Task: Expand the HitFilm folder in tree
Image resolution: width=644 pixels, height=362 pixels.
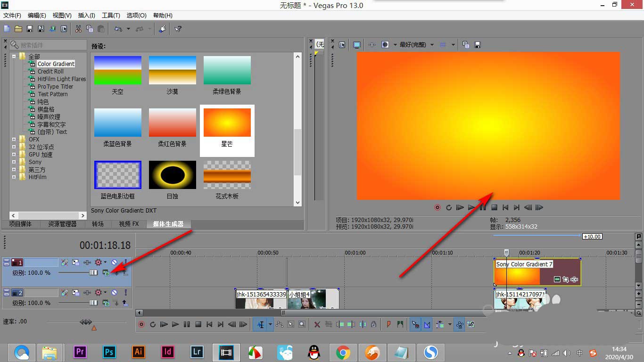Action: point(14,177)
